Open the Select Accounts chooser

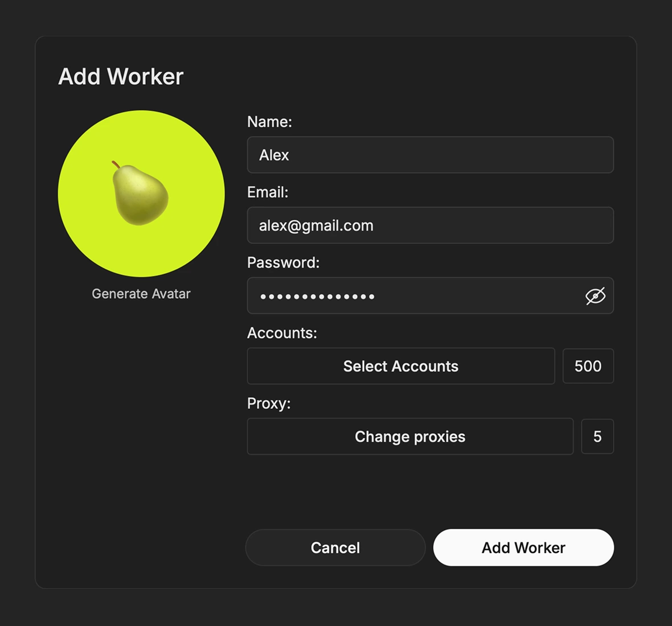coord(401,366)
